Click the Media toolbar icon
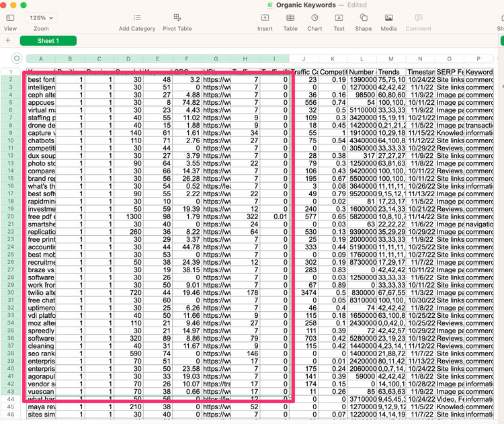Screen dimensions: 504x424 tap(388, 17)
